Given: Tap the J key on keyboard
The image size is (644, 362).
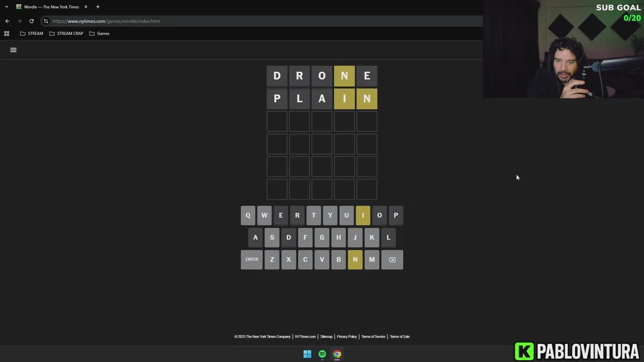Looking at the screenshot, I should coord(355,237).
